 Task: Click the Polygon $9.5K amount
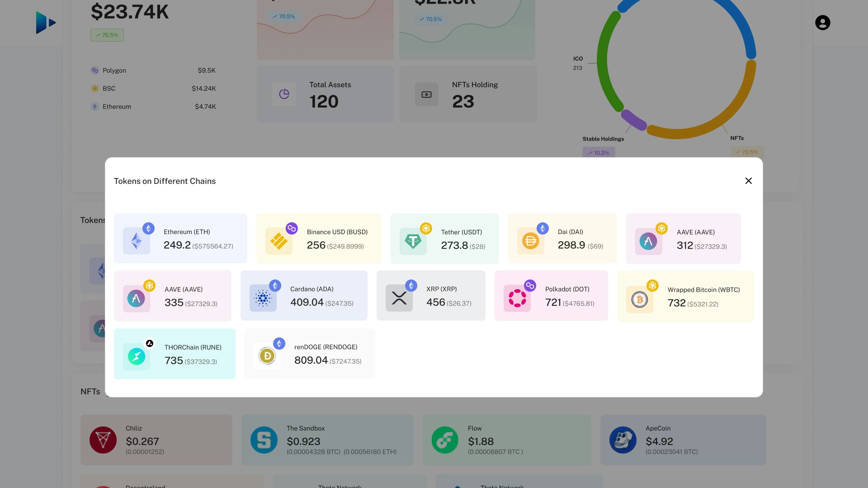pyautogui.click(x=207, y=70)
